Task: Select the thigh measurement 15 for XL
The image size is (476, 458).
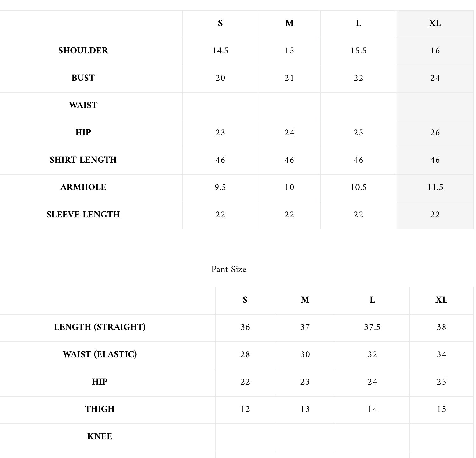Action: point(441,409)
